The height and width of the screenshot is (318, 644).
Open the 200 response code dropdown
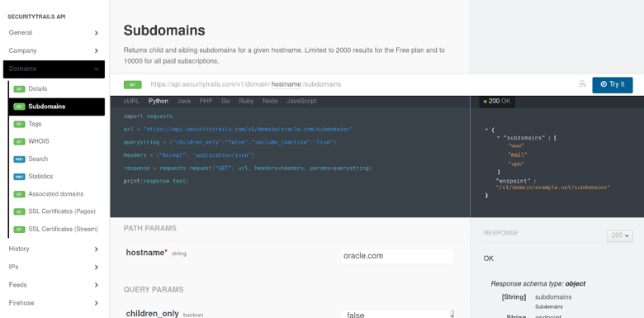pyautogui.click(x=619, y=236)
